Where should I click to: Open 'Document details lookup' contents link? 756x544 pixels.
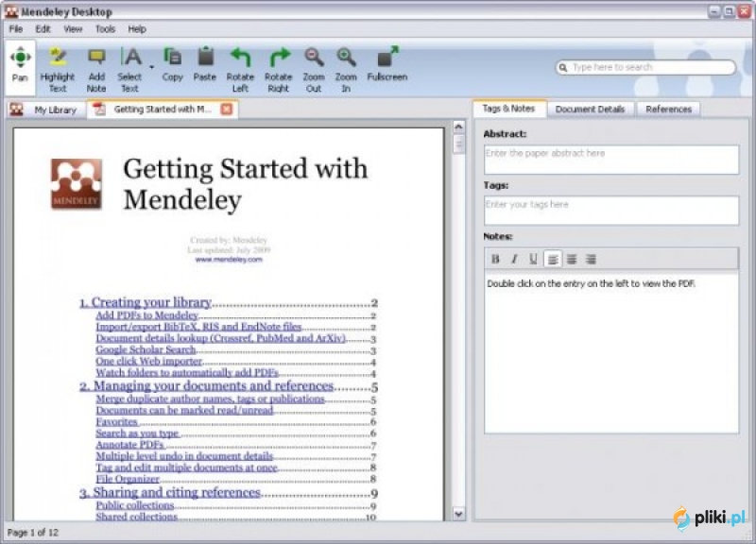point(221,338)
